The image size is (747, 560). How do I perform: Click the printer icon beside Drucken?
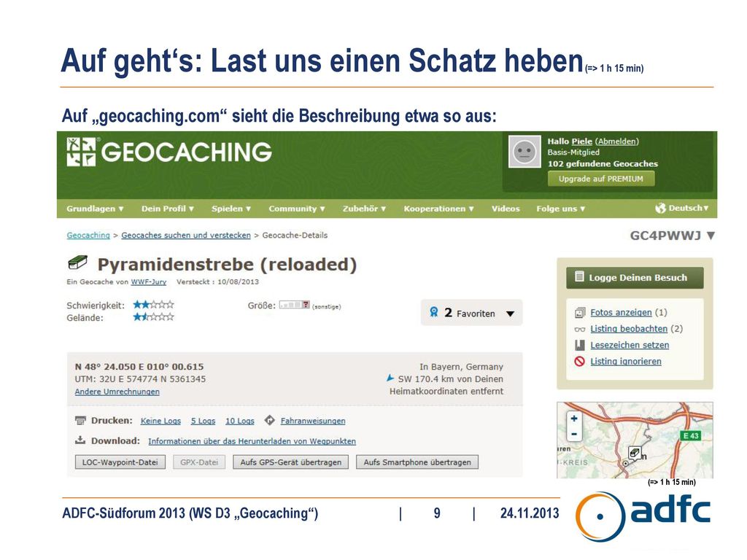pos(80,421)
